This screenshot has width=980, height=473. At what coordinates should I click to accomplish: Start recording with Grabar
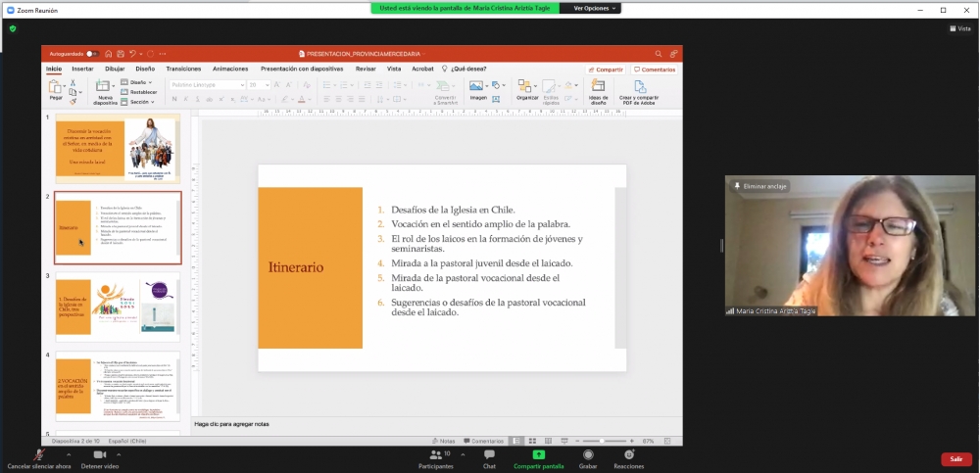pos(588,455)
